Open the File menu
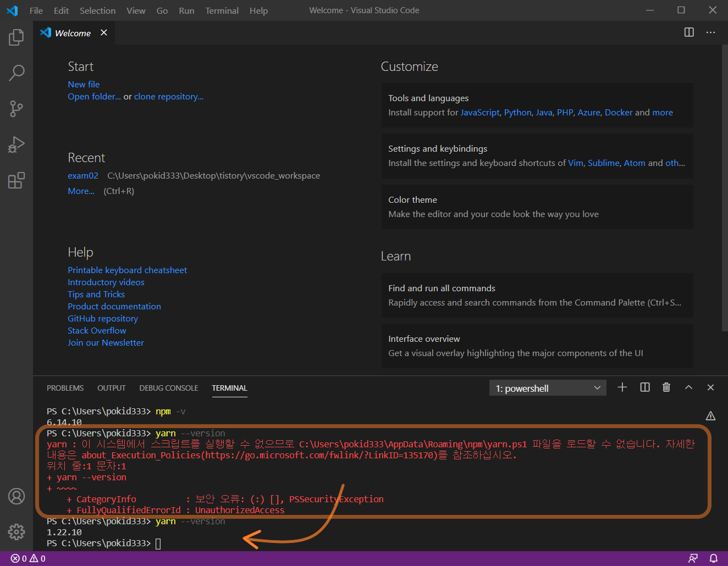The image size is (728, 566). [x=36, y=10]
